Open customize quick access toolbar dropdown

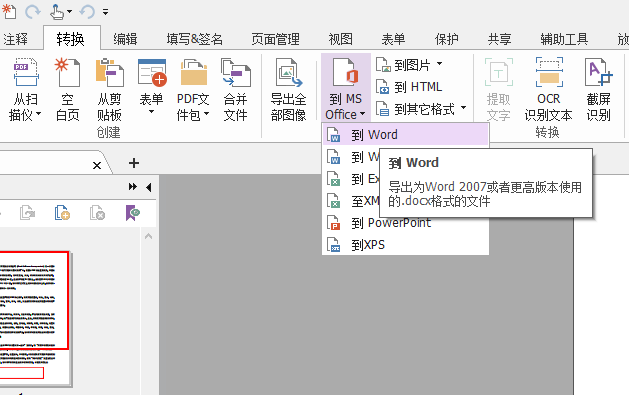pos(106,12)
